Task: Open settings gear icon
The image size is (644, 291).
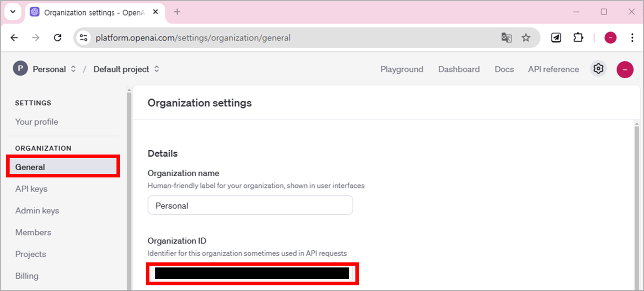Action: [598, 69]
